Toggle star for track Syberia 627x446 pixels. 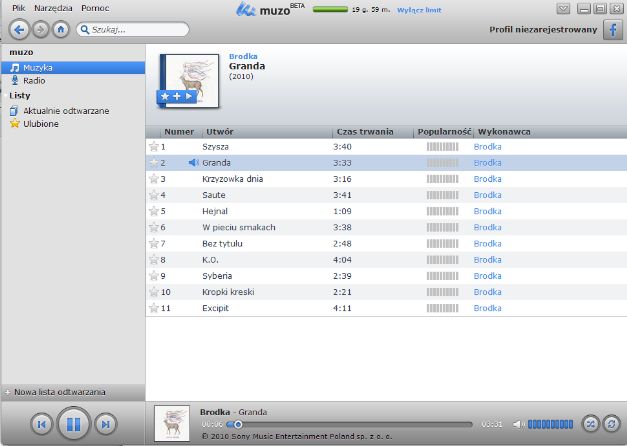(x=154, y=276)
